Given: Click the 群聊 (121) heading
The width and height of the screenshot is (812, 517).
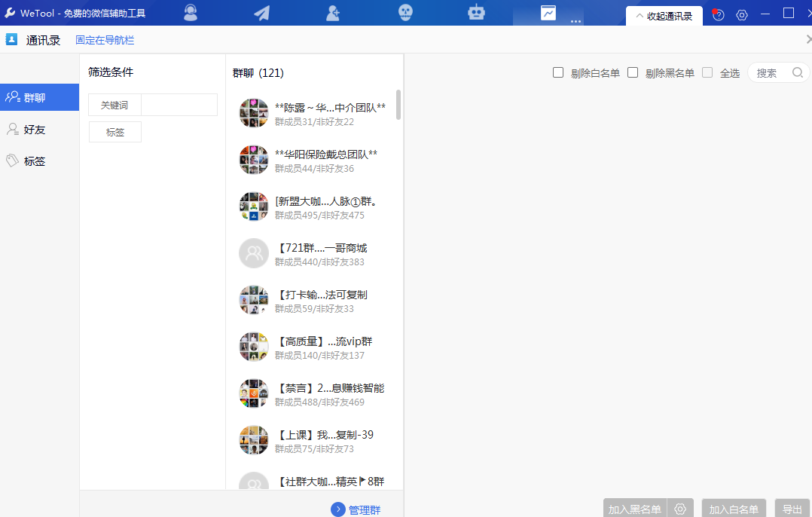Looking at the screenshot, I should [258, 73].
